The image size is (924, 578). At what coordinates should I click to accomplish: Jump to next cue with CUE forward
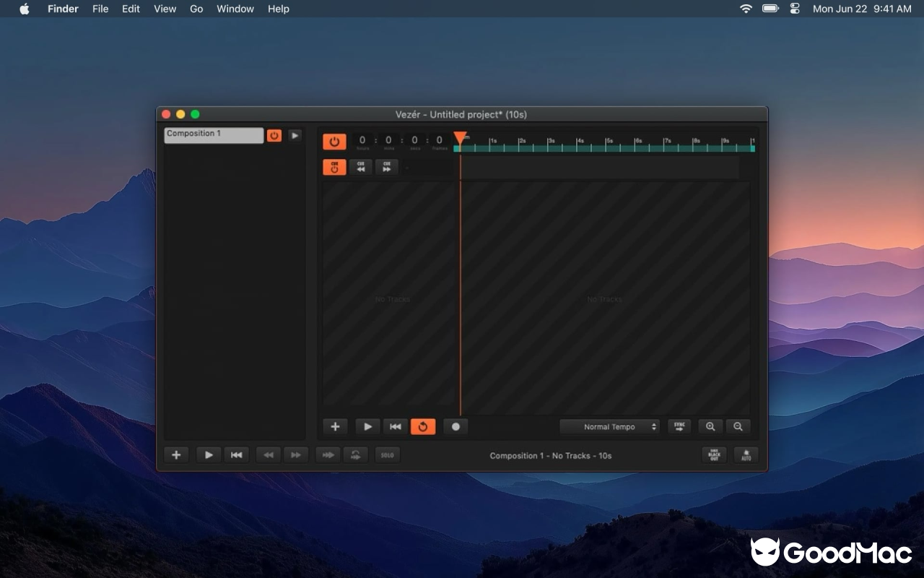coord(386,167)
